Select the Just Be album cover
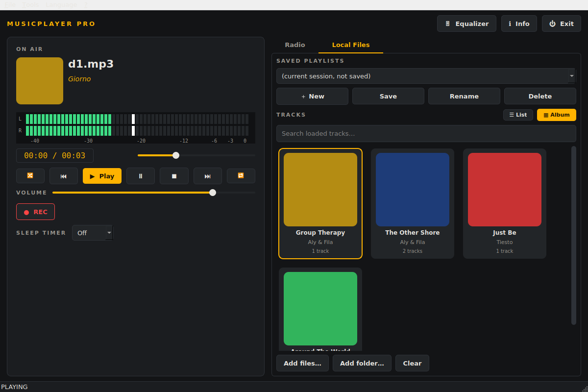Screen dimensions: 588x392 [505, 190]
